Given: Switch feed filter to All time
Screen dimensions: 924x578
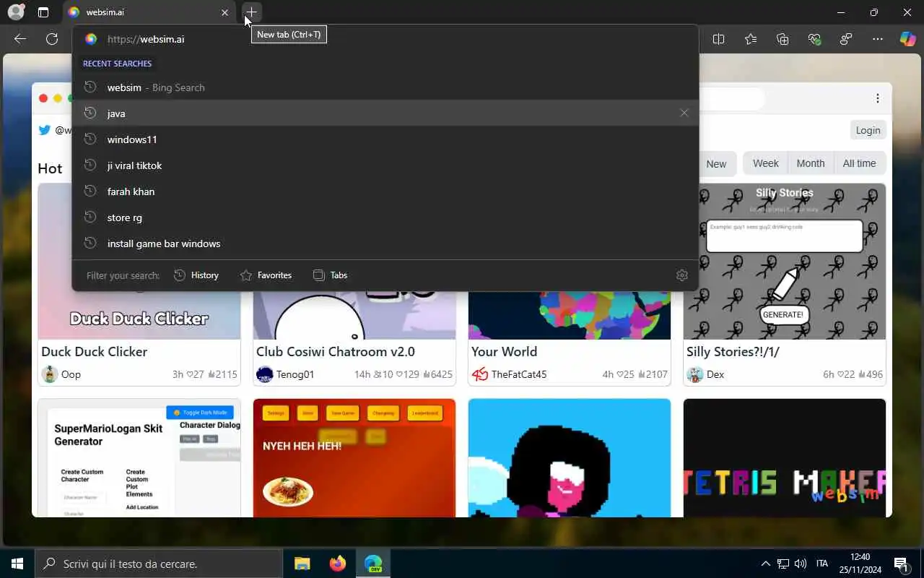Looking at the screenshot, I should (x=859, y=163).
